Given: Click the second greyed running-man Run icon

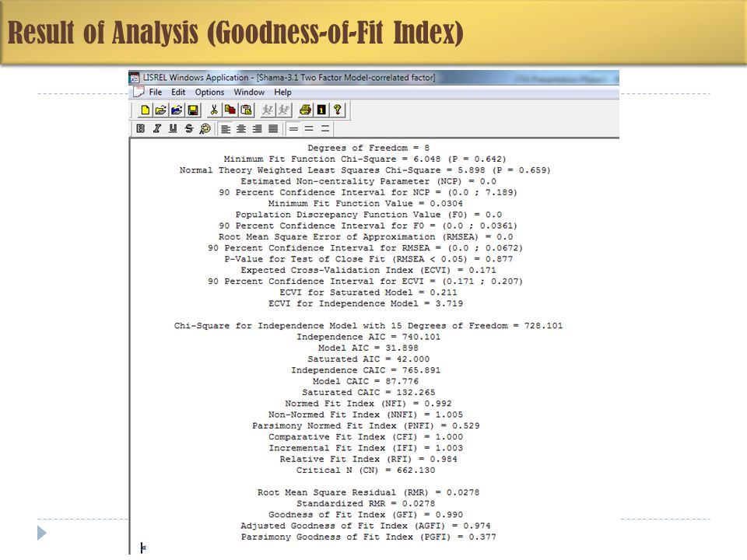Looking at the screenshot, I should pyautogui.click(x=283, y=110).
